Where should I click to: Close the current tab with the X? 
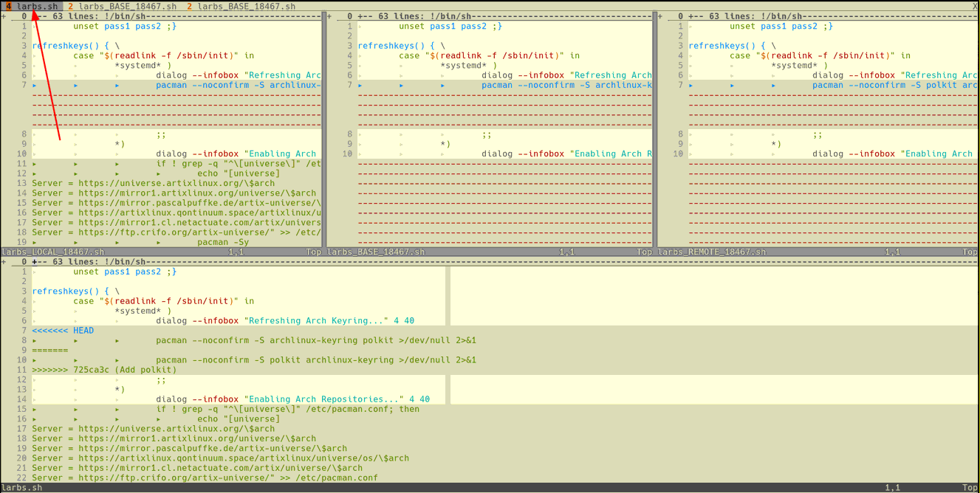[976, 6]
